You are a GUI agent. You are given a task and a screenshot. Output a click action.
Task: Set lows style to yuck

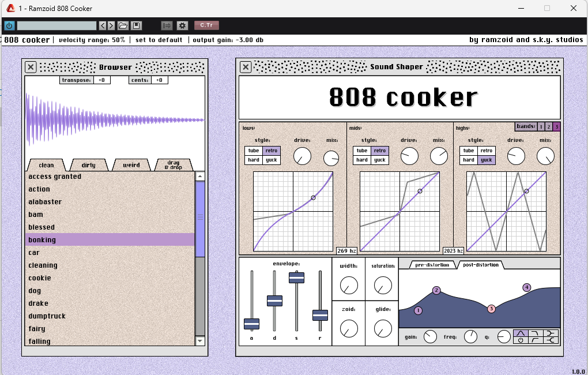[x=272, y=160]
